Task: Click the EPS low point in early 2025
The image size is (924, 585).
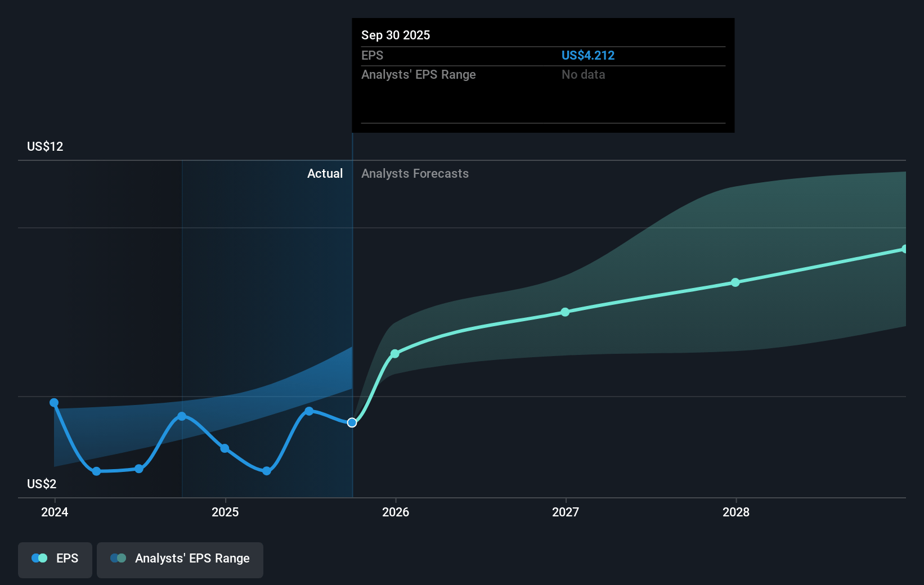Action: point(267,471)
